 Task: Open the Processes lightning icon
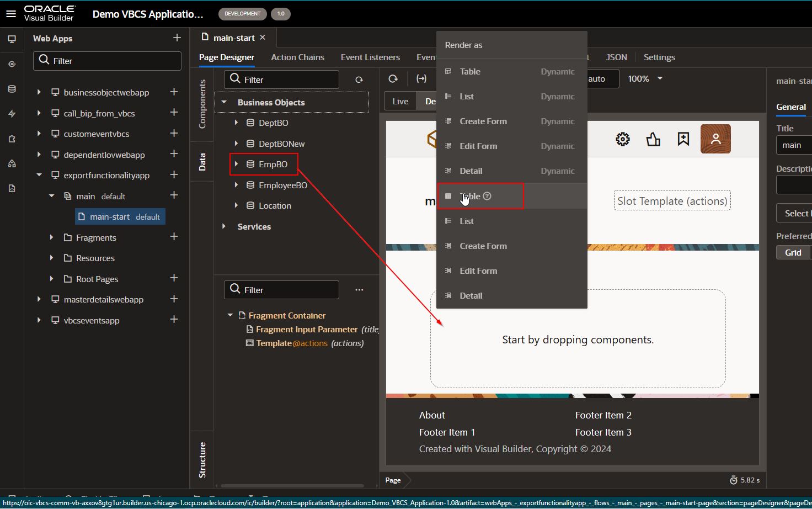point(12,114)
